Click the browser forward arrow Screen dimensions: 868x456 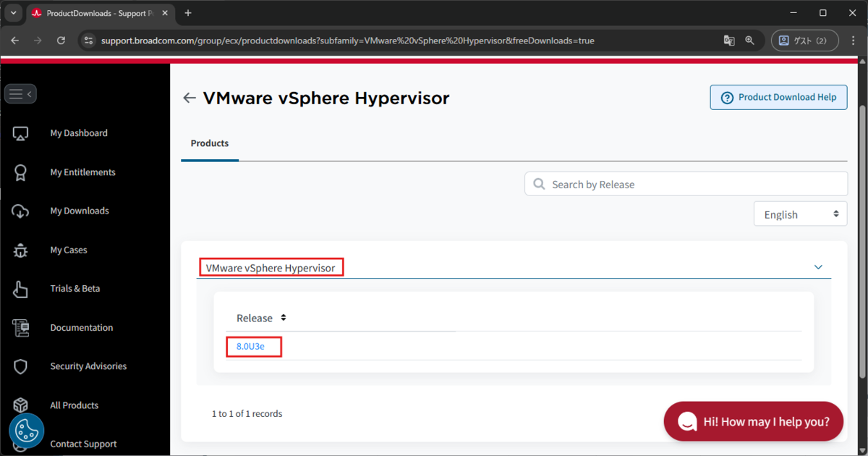(38, 41)
